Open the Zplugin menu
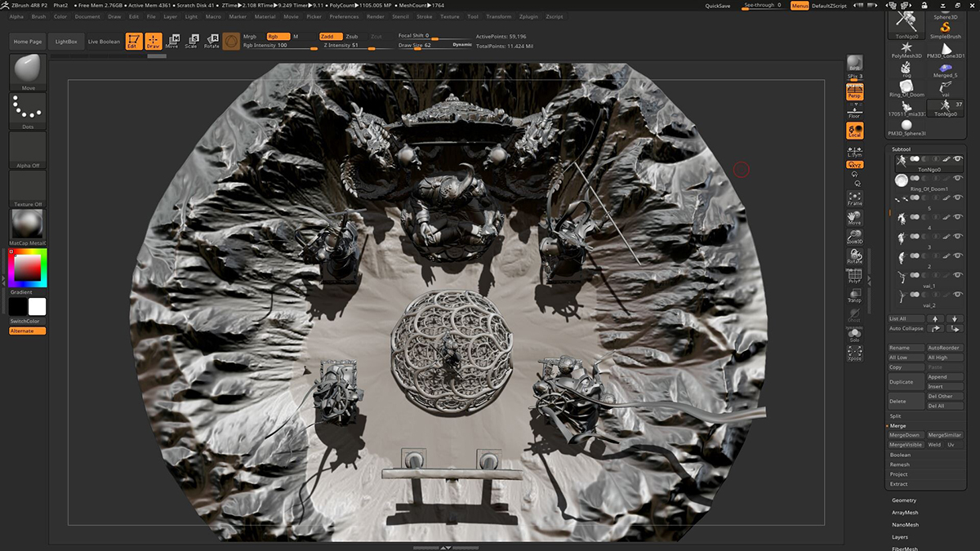This screenshot has width=980, height=551. click(x=529, y=16)
